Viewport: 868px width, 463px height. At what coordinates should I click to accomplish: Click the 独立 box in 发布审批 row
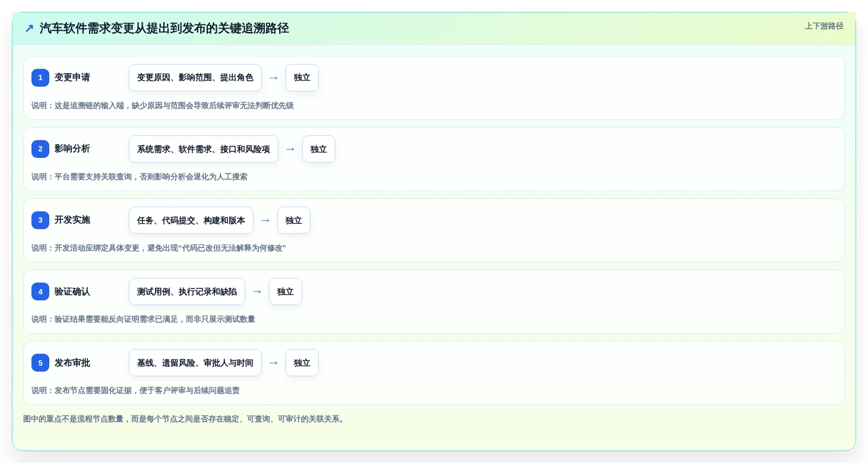click(302, 363)
